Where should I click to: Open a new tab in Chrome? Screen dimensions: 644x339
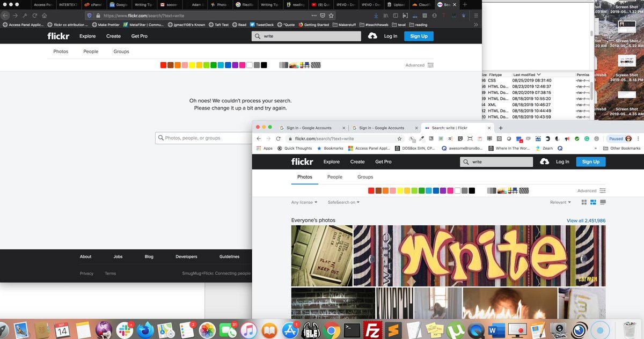(501, 128)
